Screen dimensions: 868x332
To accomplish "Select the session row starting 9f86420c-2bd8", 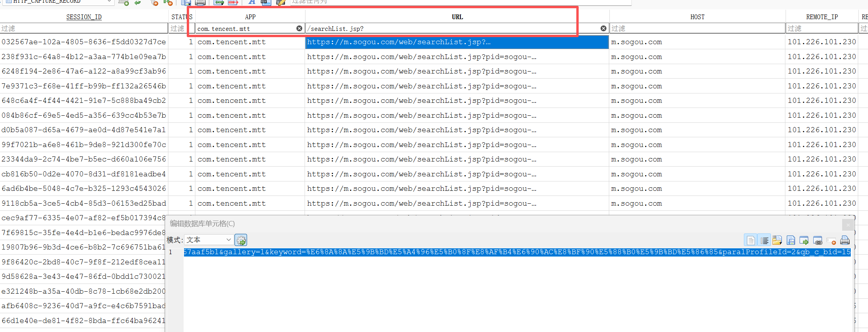I will pyautogui.click(x=83, y=262).
